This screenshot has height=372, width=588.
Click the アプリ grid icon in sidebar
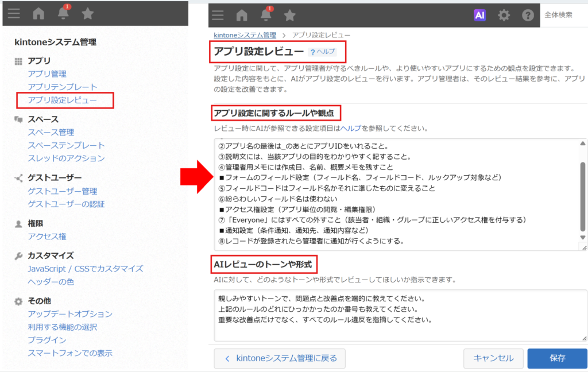pyautogui.click(x=18, y=61)
